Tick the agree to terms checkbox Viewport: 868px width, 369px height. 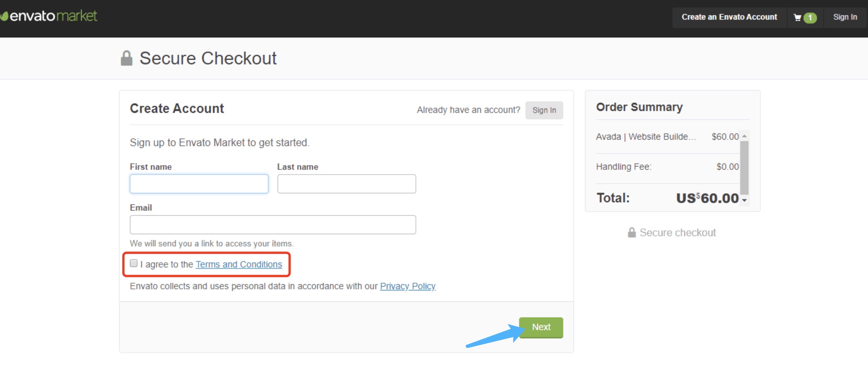point(134,263)
